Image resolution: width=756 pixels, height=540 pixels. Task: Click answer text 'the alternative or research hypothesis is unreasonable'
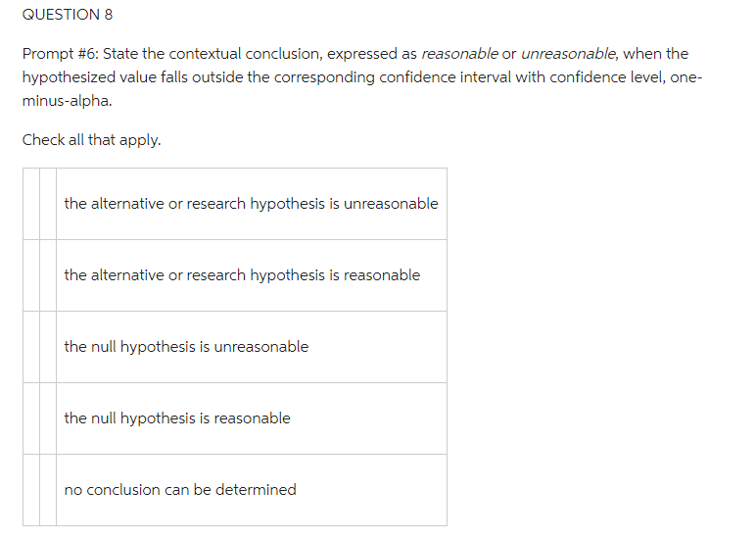point(251,204)
